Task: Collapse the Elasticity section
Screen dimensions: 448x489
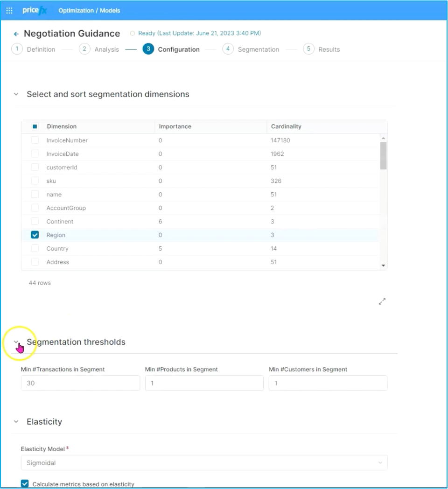Action: click(16, 422)
